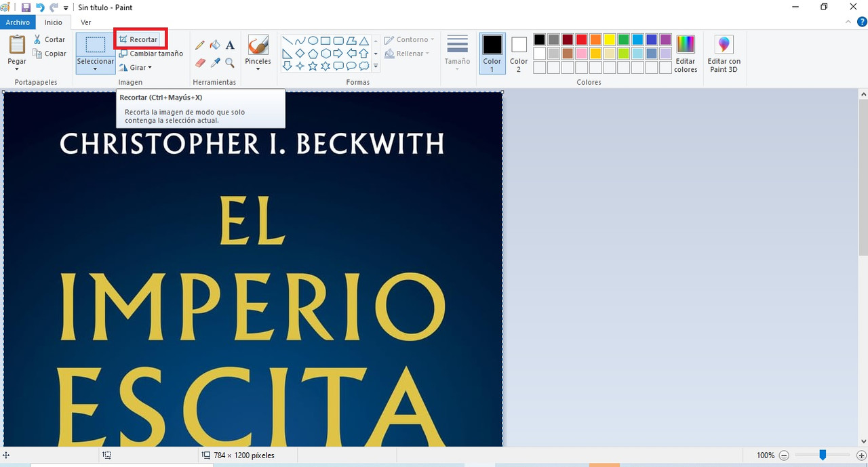The image size is (868, 467).
Task: Pick the red color swatch
Action: 581,39
